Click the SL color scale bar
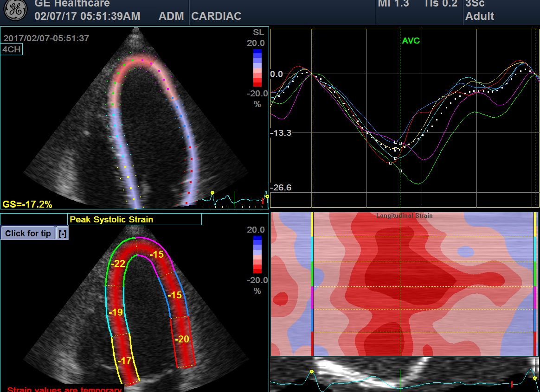The height and width of the screenshot is (392, 540). pyautogui.click(x=257, y=69)
